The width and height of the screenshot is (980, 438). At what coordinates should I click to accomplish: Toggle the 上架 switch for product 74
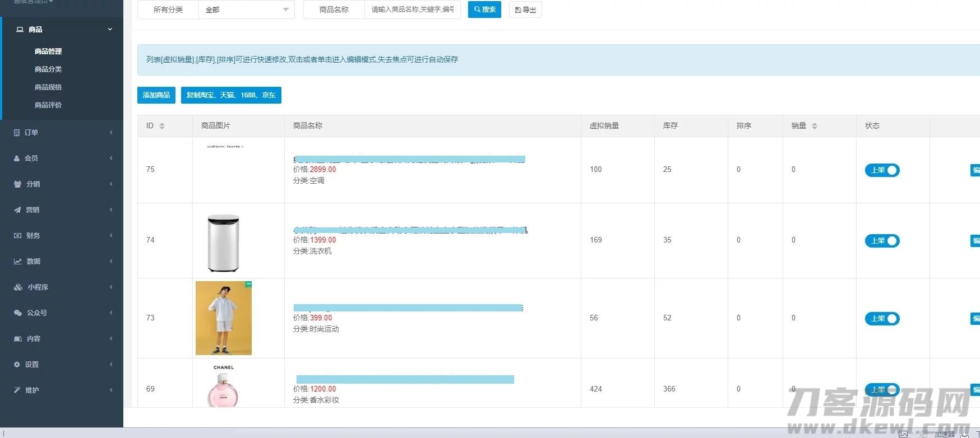[882, 241]
